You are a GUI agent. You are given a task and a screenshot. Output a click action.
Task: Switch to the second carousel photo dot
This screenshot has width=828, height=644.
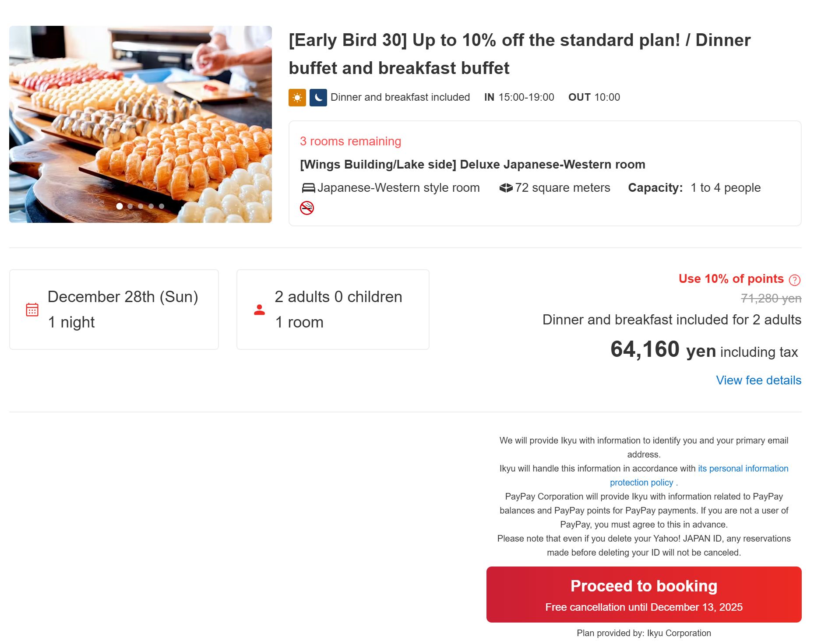130,206
